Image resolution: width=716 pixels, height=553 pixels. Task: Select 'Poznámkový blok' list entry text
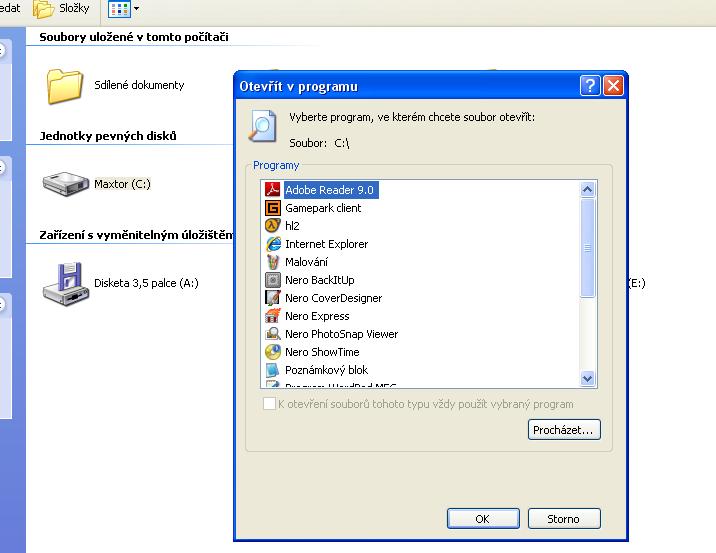(x=326, y=370)
